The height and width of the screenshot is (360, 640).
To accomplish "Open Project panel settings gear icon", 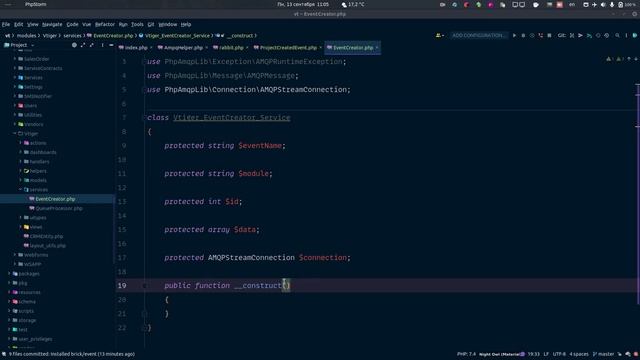I will (x=74, y=45).
